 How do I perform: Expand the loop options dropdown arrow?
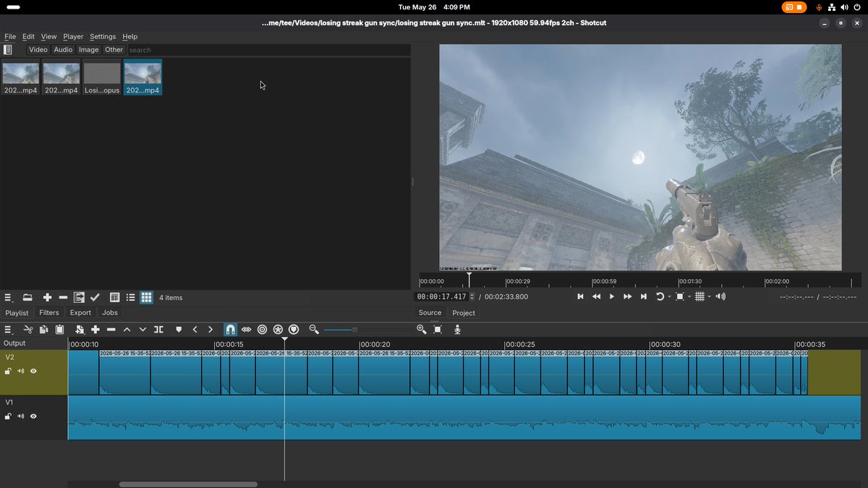[669, 296]
